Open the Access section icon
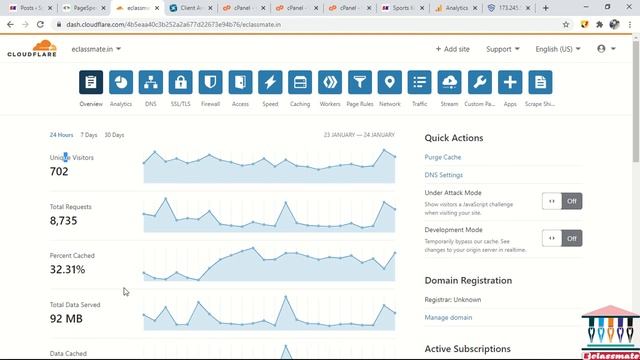 click(240, 82)
